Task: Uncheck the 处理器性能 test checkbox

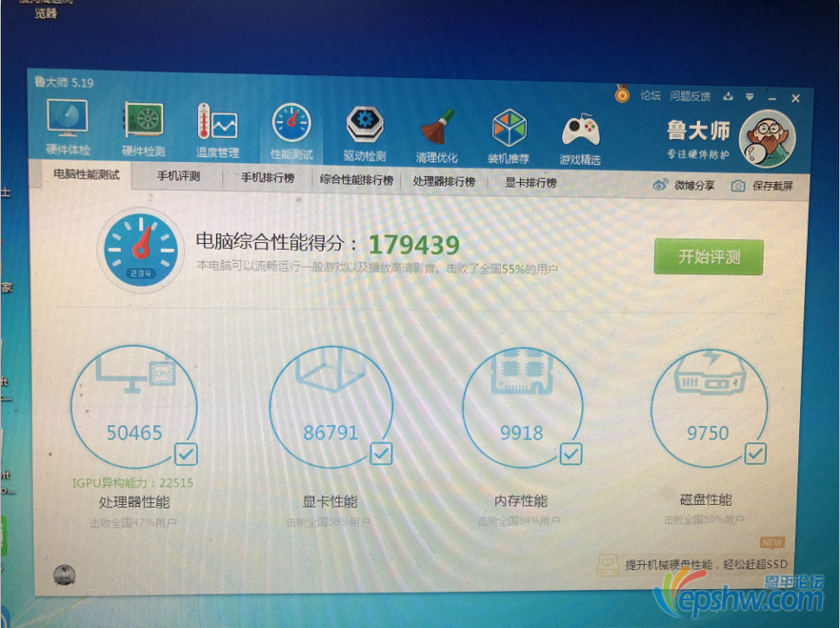Action: (x=186, y=455)
